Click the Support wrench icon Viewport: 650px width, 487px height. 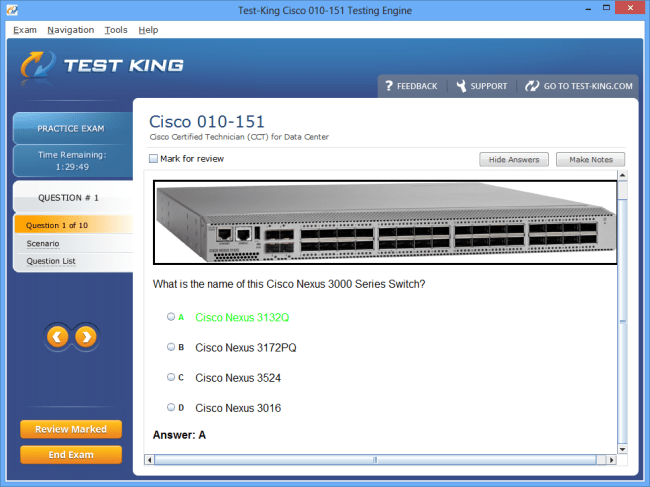(461, 86)
